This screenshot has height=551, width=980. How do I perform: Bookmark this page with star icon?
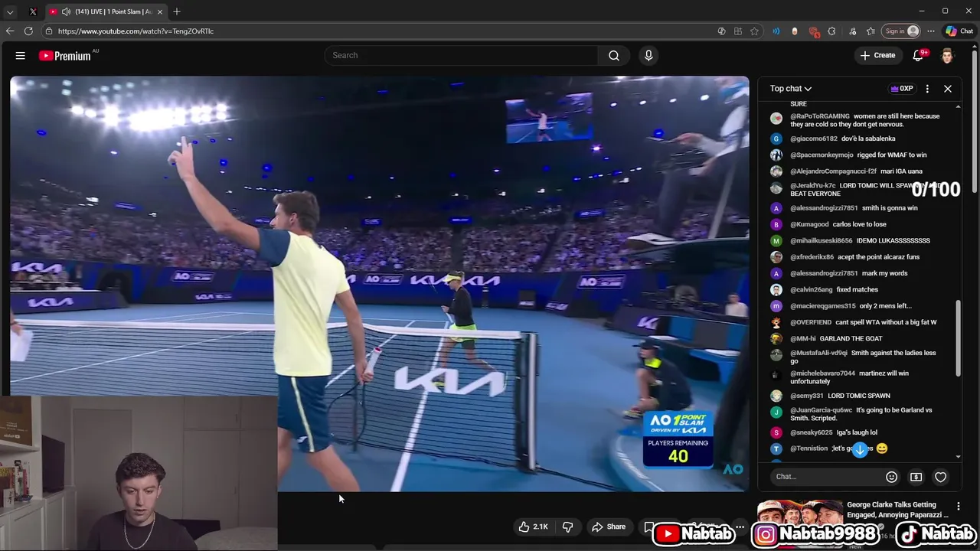tap(754, 31)
